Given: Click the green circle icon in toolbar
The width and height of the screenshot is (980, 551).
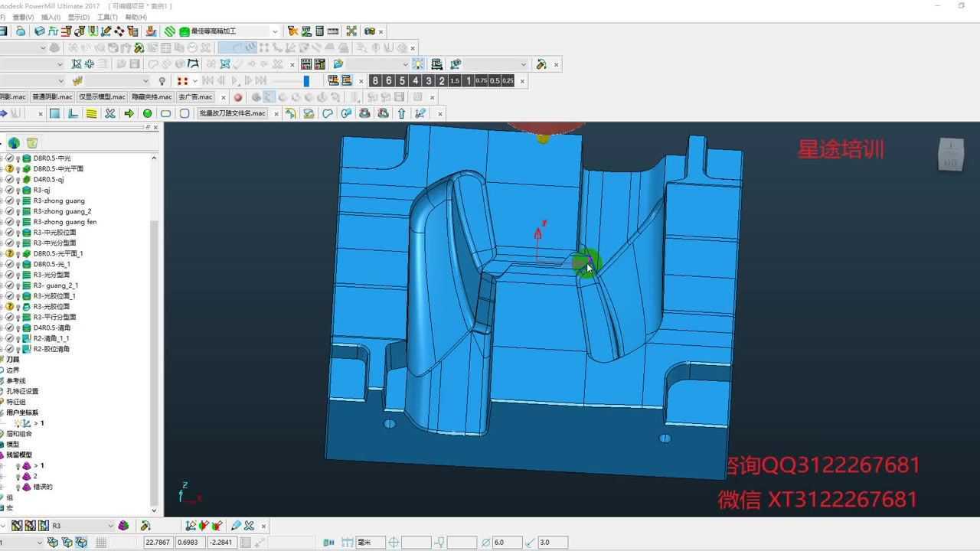Looking at the screenshot, I should (x=148, y=113).
